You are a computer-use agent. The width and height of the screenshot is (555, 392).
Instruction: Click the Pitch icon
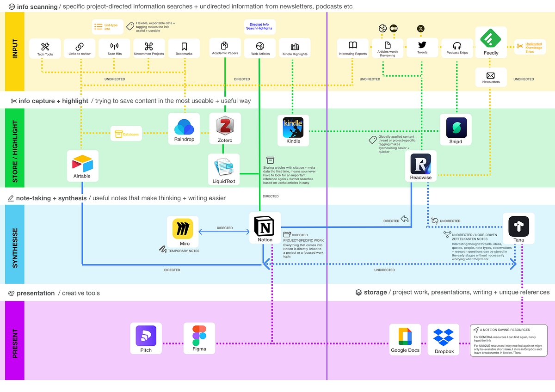tap(146, 337)
